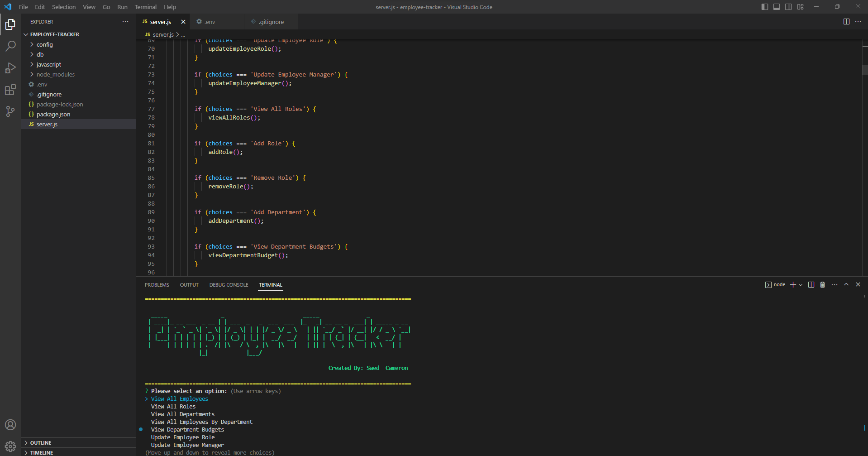Select the node terminal instance
Image resolution: width=868 pixels, height=456 pixels.
(x=775, y=285)
